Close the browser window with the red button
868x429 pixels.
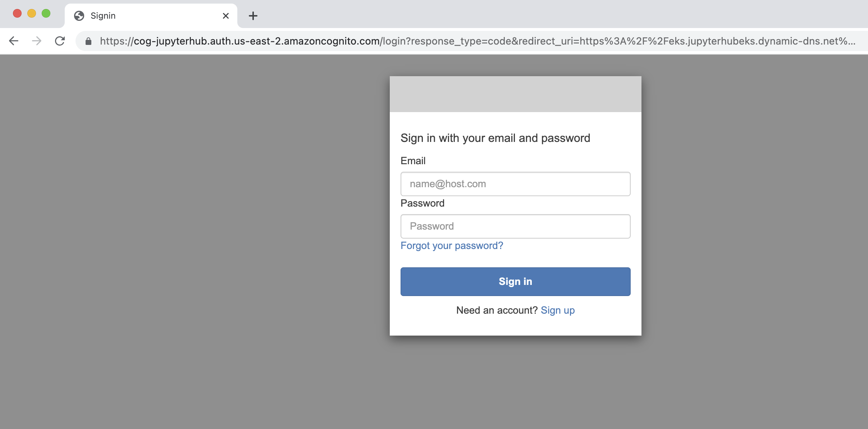(x=17, y=14)
